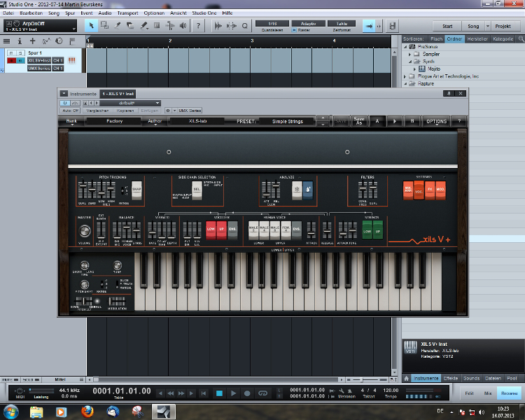
Task: Switch to the Sounds browser tab
Action: (471, 378)
